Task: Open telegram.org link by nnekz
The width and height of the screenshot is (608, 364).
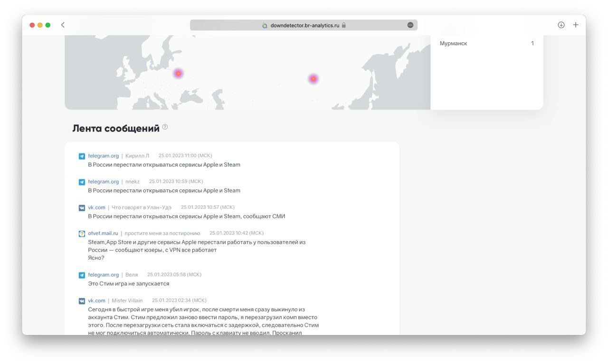Action: coord(104,181)
